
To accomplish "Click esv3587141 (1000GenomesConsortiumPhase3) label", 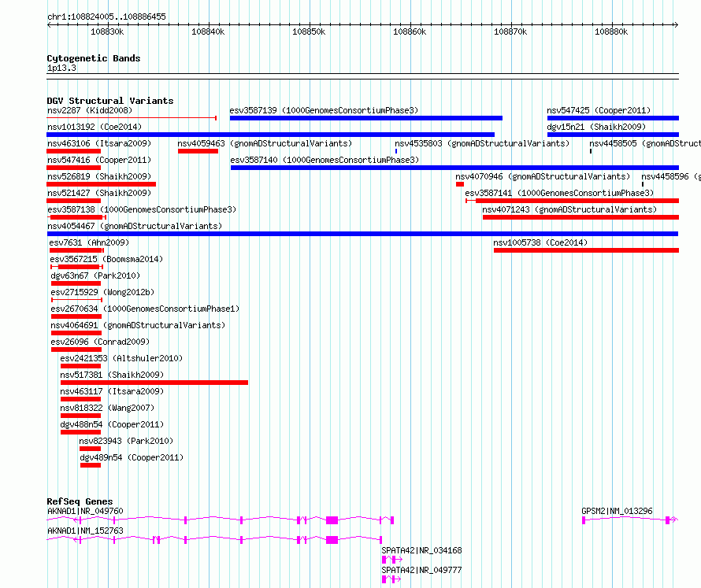I will pyautogui.click(x=559, y=193).
